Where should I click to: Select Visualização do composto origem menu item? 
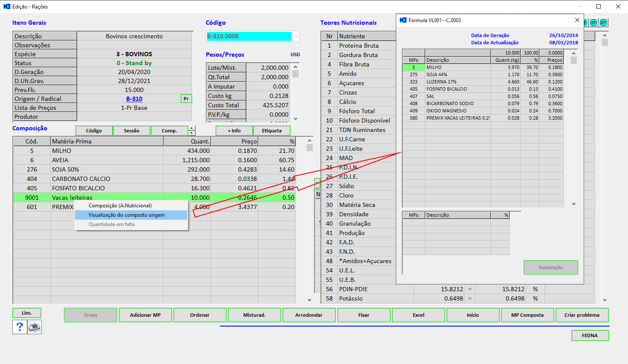pyautogui.click(x=127, y=215)
